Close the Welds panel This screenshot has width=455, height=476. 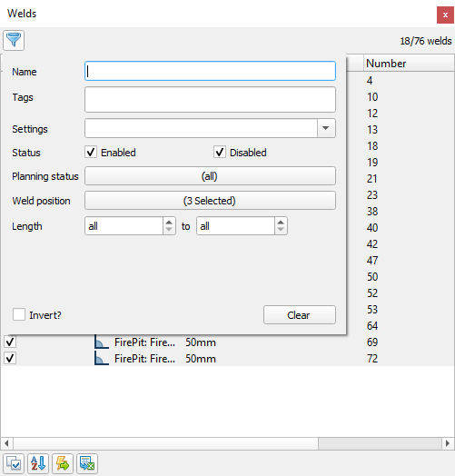coord(445,15)
